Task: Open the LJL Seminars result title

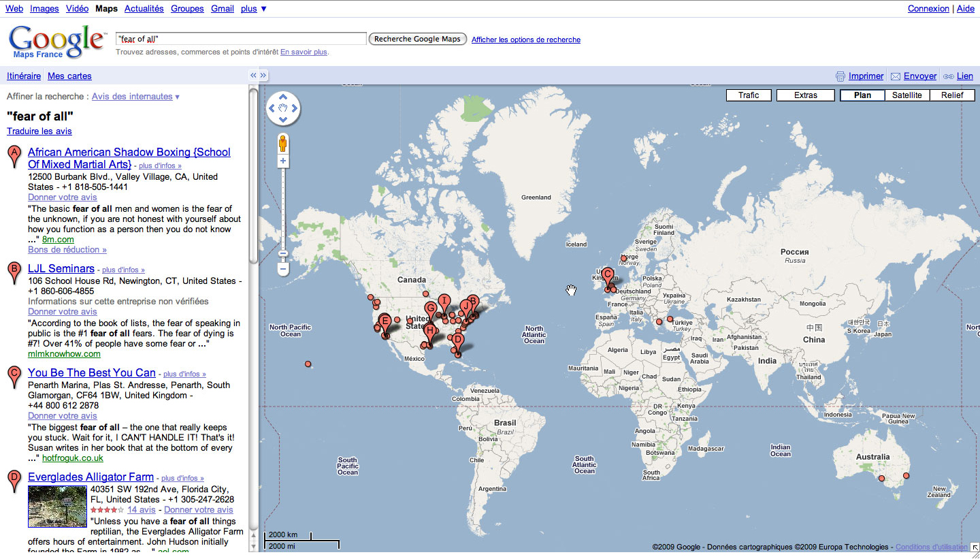Action: [61, 269]
